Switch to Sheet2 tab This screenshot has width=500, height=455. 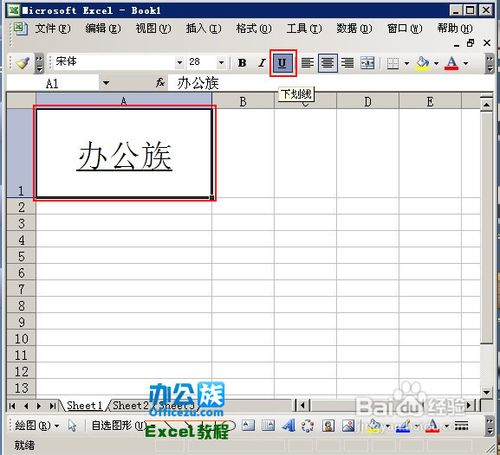coord(130,405)
